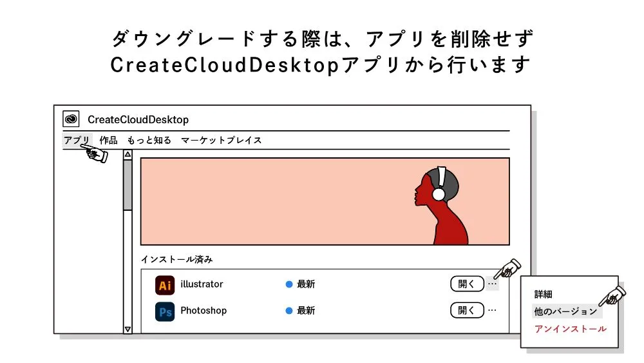Screen dimensions: 644x363
Task: Click the blue status dot beside illustrator
Action: 289,284
